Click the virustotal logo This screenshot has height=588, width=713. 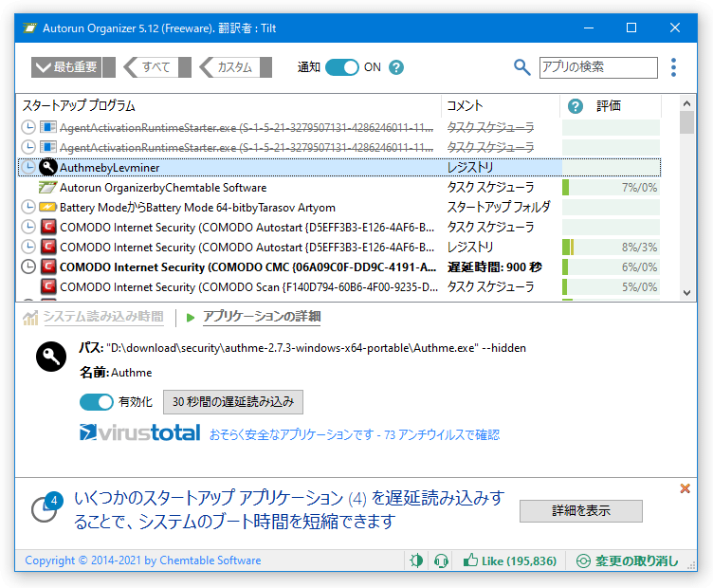pyautogui.click(x=140, y=432)
